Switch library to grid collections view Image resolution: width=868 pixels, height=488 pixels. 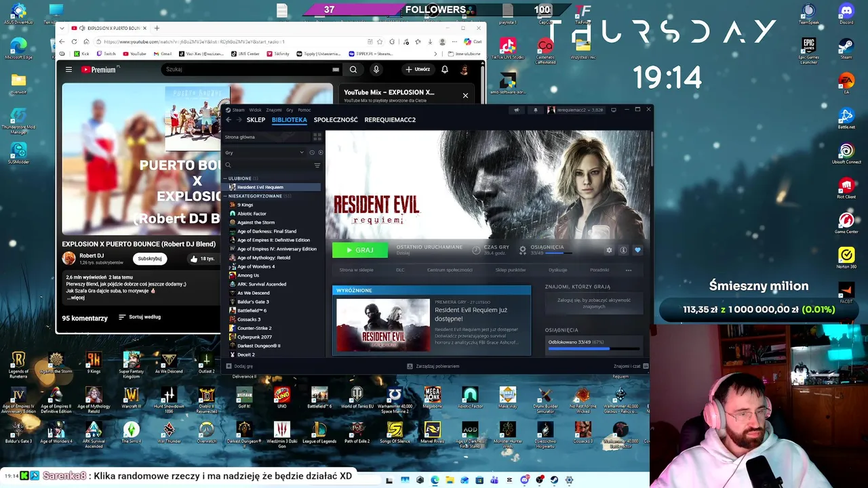tap(317, 137)
